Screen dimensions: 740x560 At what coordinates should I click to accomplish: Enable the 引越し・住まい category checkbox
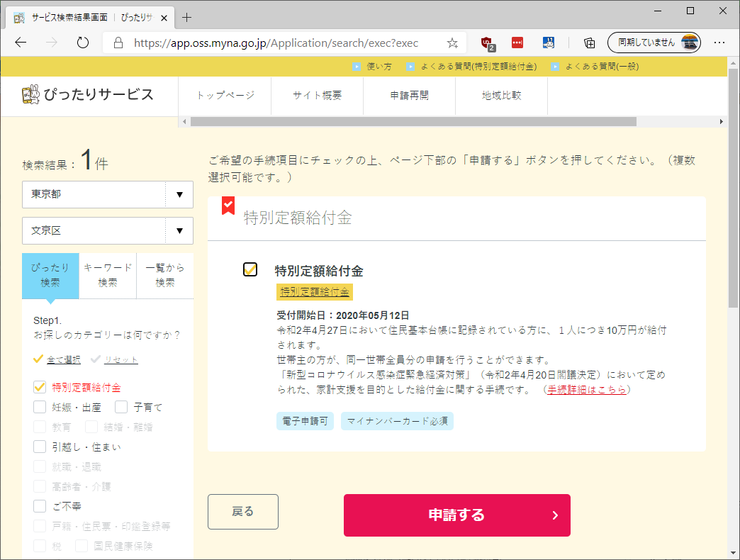pyautogui.click(x=40, y=447)
